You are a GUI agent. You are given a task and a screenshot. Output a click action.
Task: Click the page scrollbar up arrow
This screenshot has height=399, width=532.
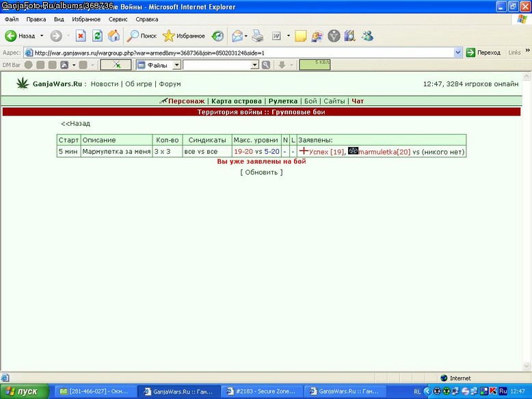point(527,77)
